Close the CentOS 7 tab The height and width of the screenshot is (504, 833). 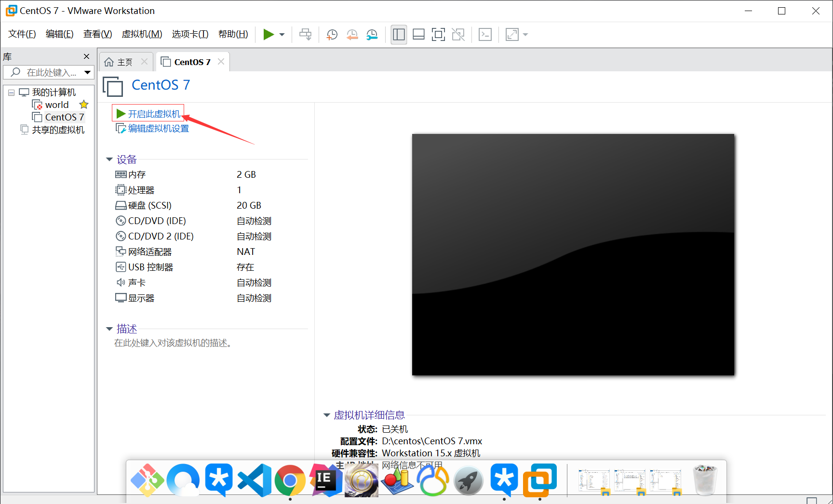coord(221,62)
